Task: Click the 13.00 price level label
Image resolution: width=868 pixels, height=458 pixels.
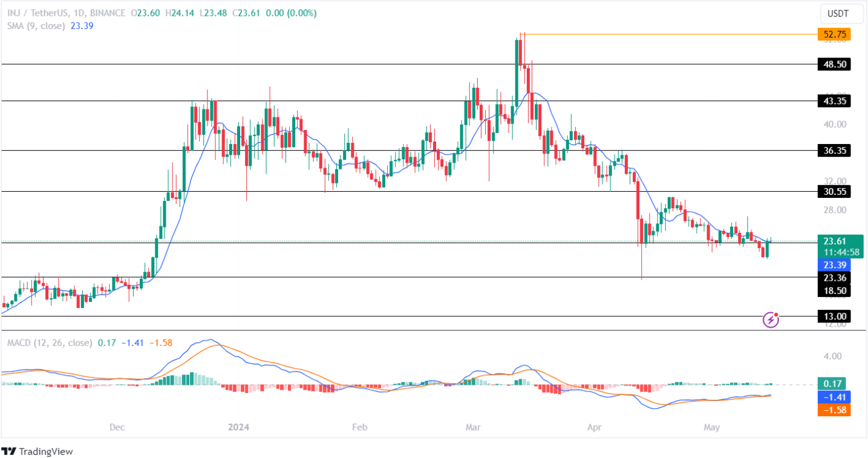Action: (834, 316)
